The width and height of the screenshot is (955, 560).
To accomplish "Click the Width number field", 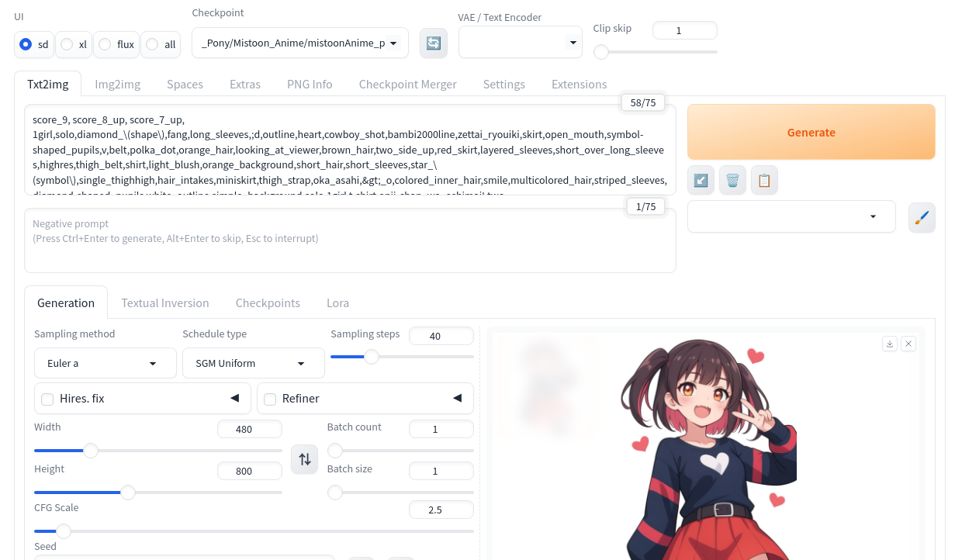I will (x=250, y=429).
